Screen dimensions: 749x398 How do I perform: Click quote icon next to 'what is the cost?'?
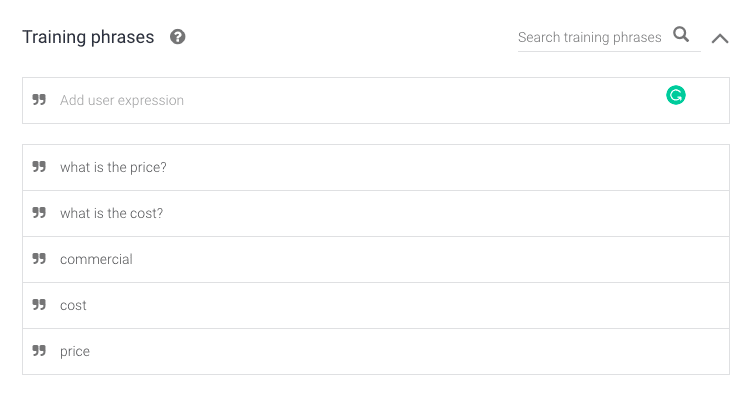coord(39,212)
